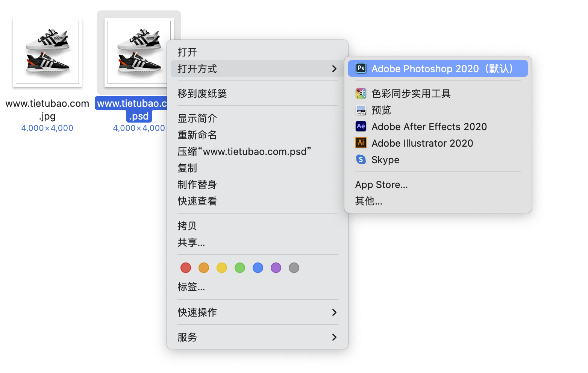Image resolution: width=588 pixels, height=373 pixels.
Task: Apply the yellow tag color
Action: [222, 268]
